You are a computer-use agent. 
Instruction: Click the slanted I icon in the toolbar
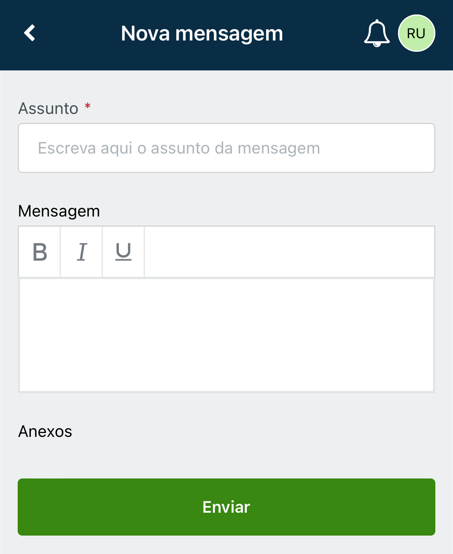pyautogui.click(x=82, y=252)
